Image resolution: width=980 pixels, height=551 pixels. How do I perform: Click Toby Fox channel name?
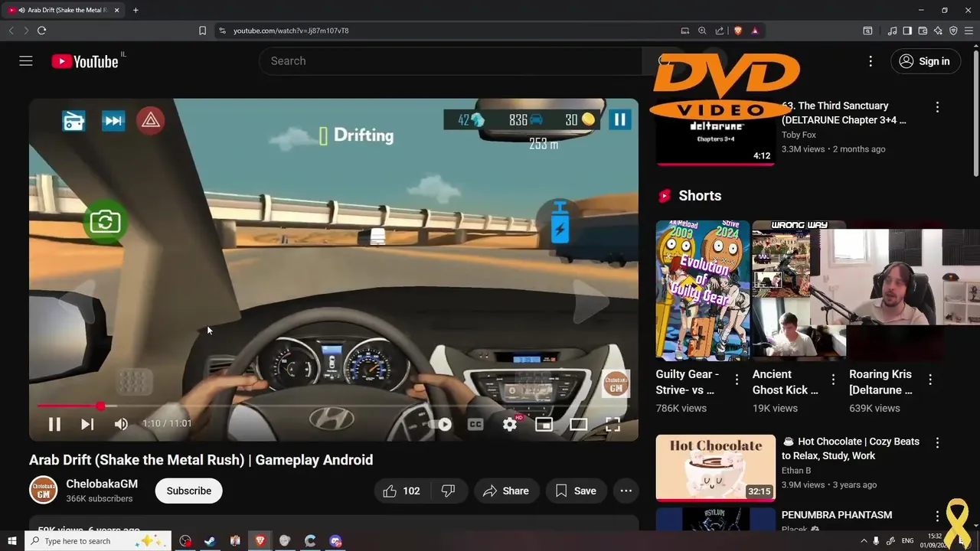(x=799, y=135)
